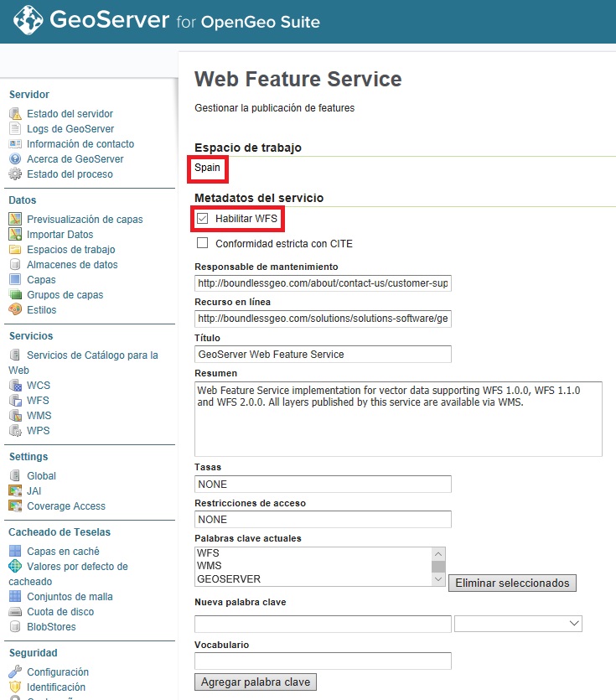Open the WMS service link
The height and width of the screenshot is (700, 616).
click(39, 416)
